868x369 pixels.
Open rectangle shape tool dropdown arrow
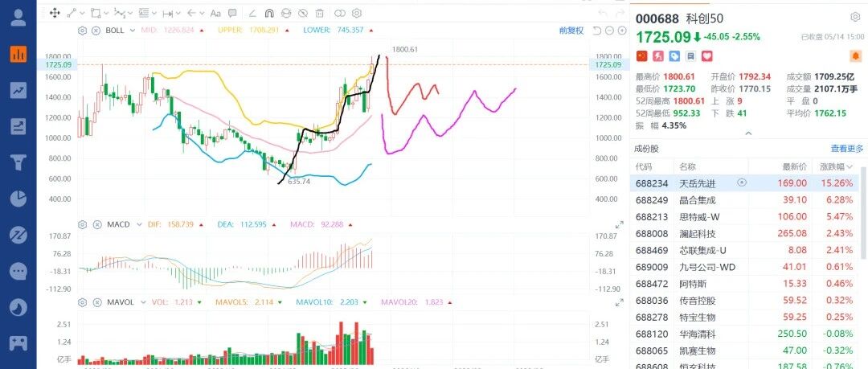tap(106, 13)
